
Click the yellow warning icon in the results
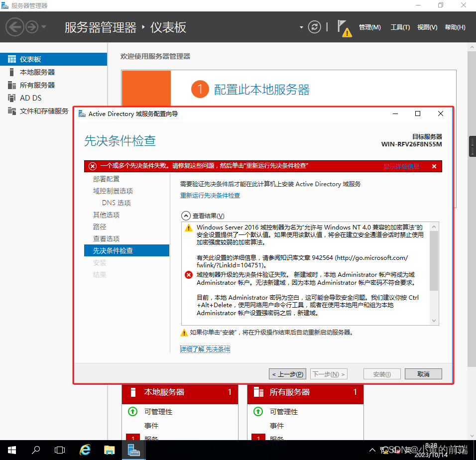pos(189,228)
